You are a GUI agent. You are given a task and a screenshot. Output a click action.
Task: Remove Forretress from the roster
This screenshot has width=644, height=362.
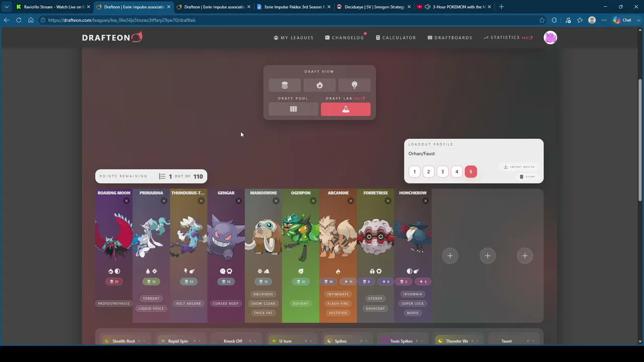pyautogui.click(x=388, y=201)
